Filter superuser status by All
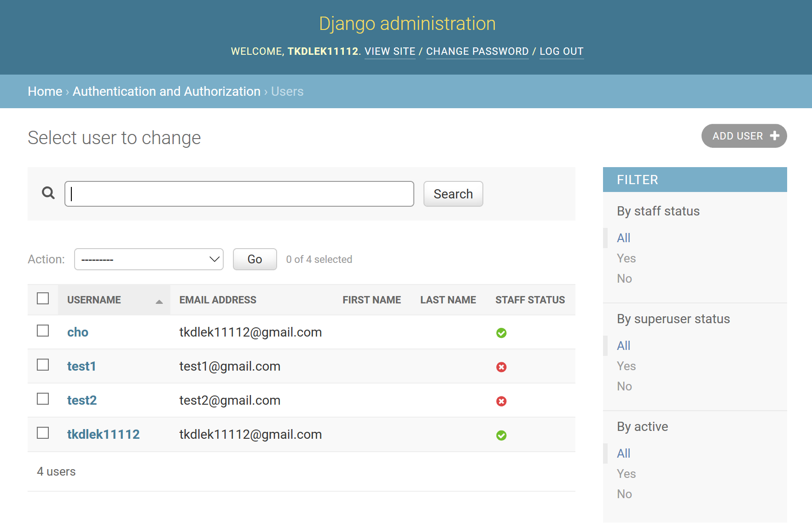812x529 pixels. click(624, 346)
